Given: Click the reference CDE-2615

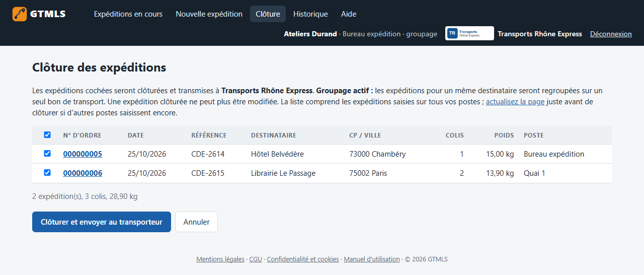Looking at the screenshot, I should 208,173.
